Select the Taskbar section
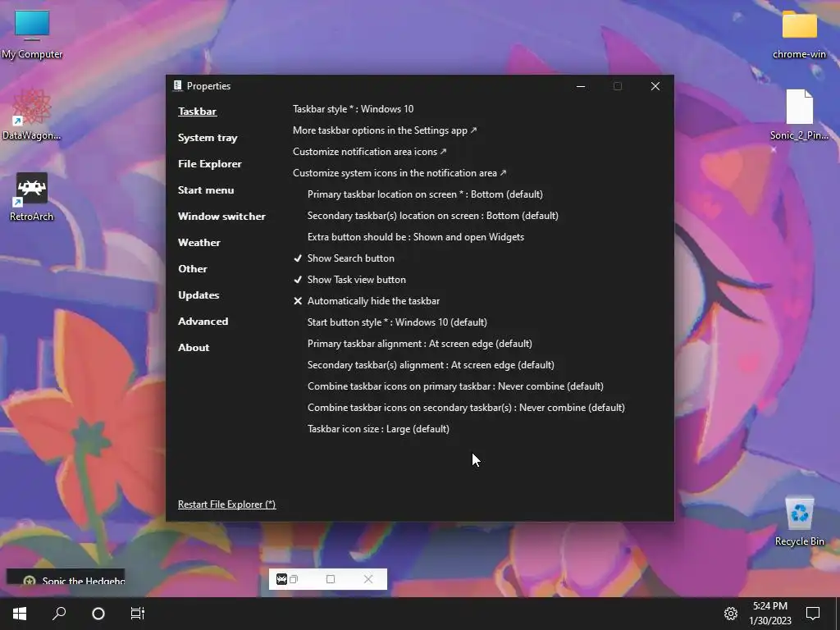 pyautogui.click(x=197, y=112)
